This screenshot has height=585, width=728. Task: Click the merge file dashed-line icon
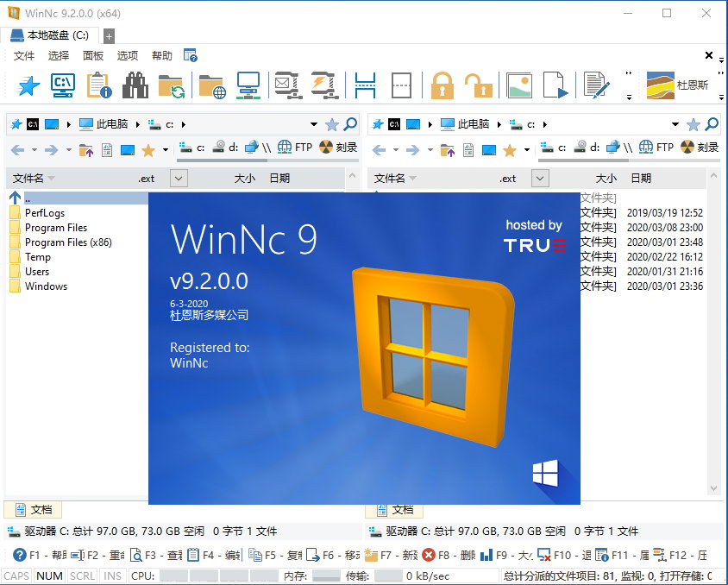[x=401, y=85]
